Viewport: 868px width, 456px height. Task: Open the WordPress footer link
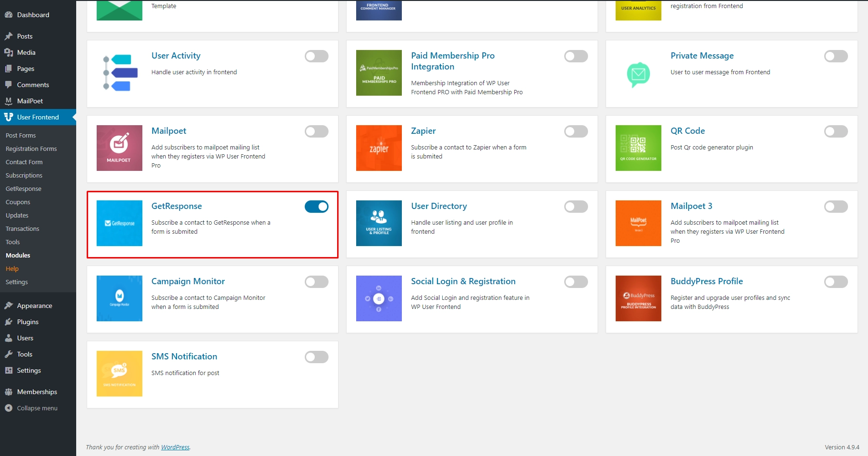tap(175, 447)
